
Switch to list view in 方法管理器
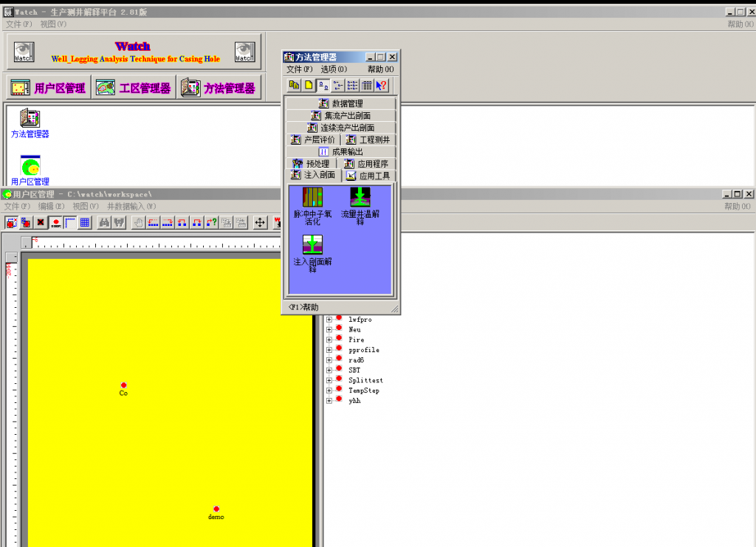coord(352,86)
